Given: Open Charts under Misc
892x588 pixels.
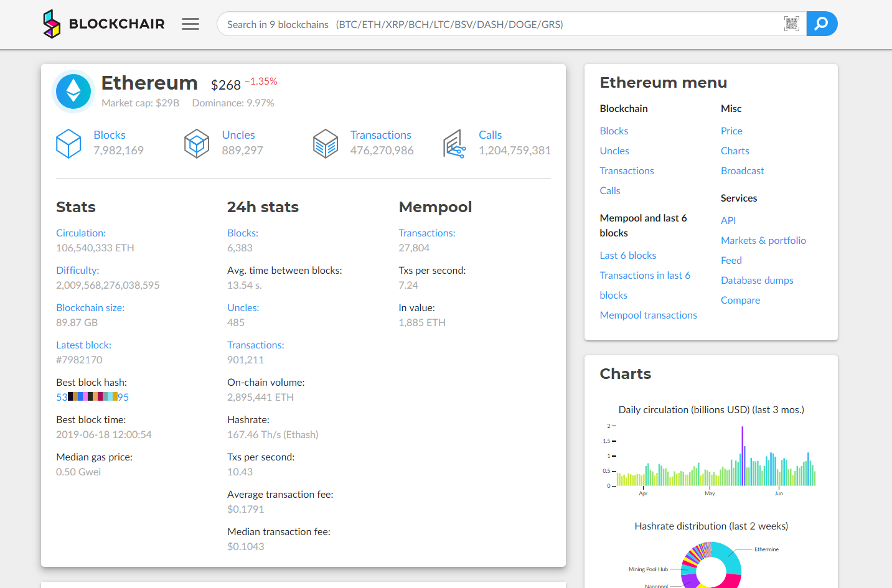Looking at the screenshot, I should (735, 151).
